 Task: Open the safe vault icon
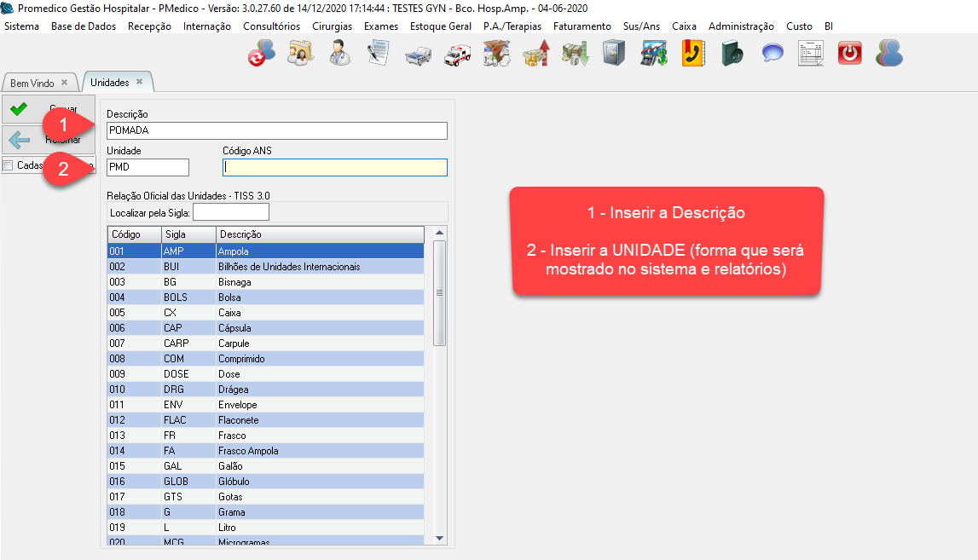pyautogui.click(x=613, y=53)
